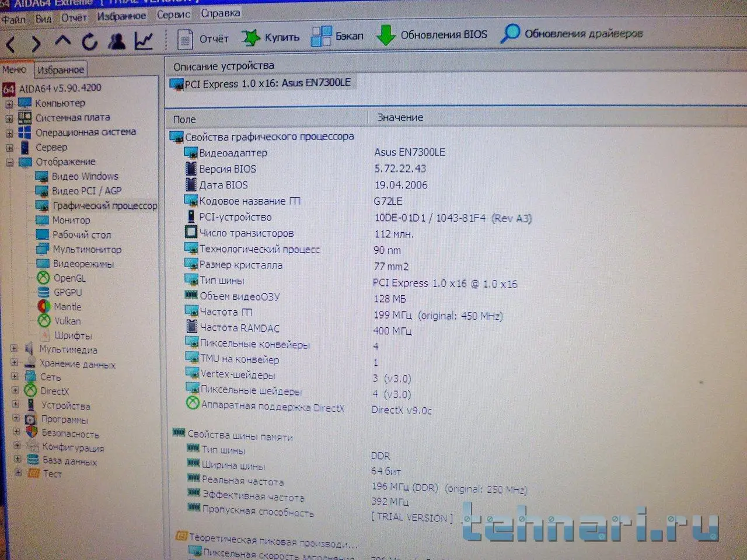The image size is (747, 560).
Task: Select Монитор in the tree
Action: pyautogui.click(x=63, y=220)
